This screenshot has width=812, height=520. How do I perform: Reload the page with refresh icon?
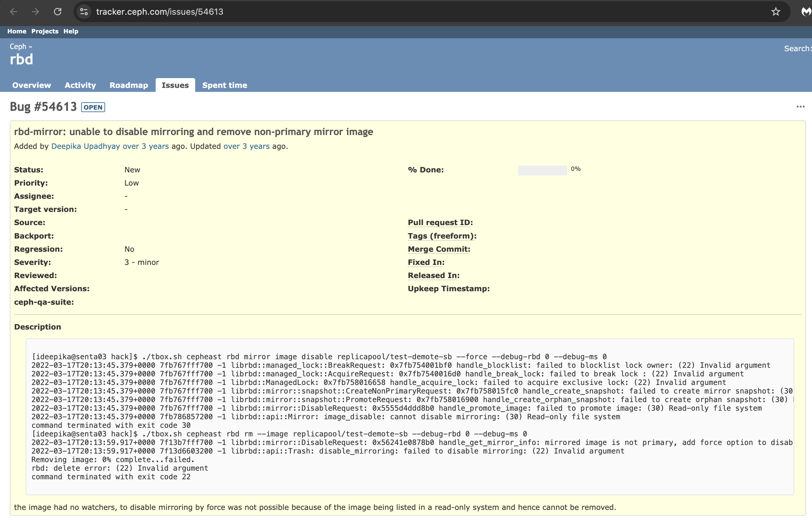(58, 12)
